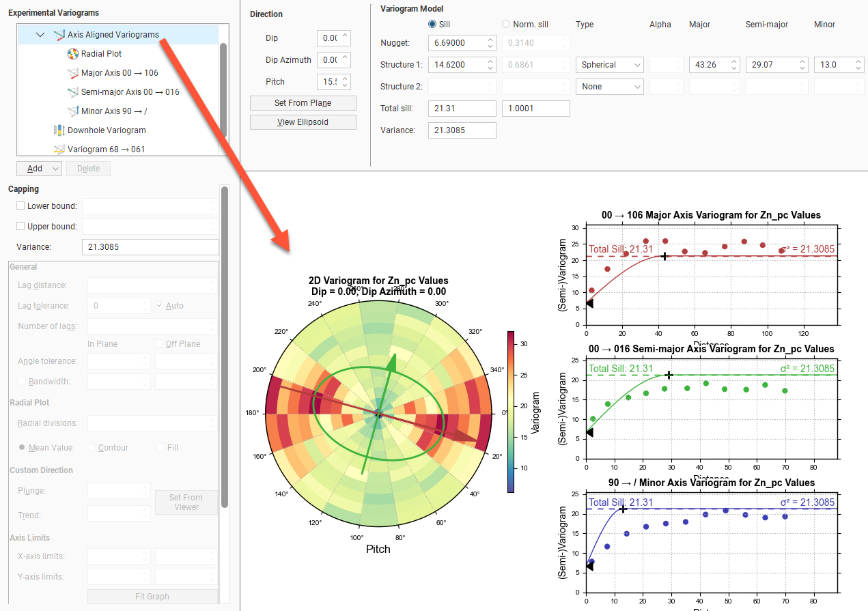The width and height of the screenshot is (868, 611).
Task: Open the Structure 1 type dropdown (Spherical)
Action: 609,65
